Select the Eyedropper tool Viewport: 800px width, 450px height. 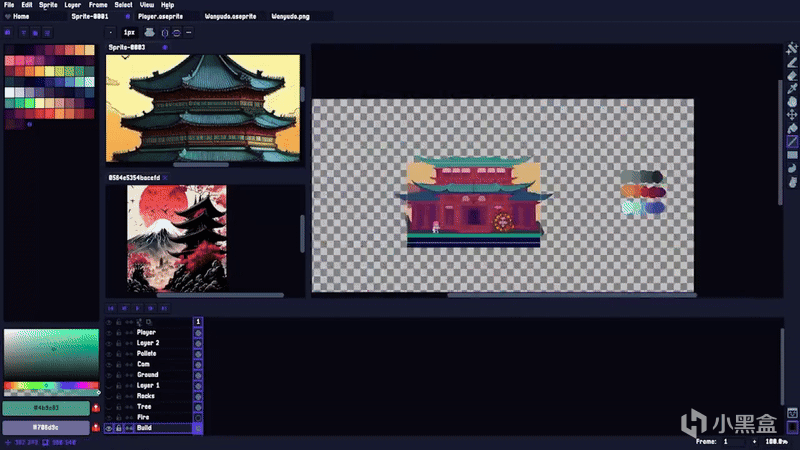(x=792, y=89)
